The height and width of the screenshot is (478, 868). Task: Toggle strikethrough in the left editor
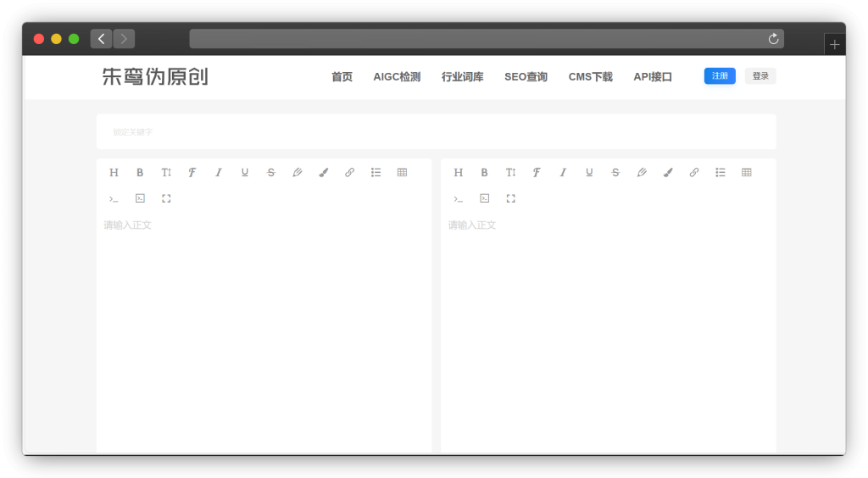pyautogui.click(x=271, y=173)
